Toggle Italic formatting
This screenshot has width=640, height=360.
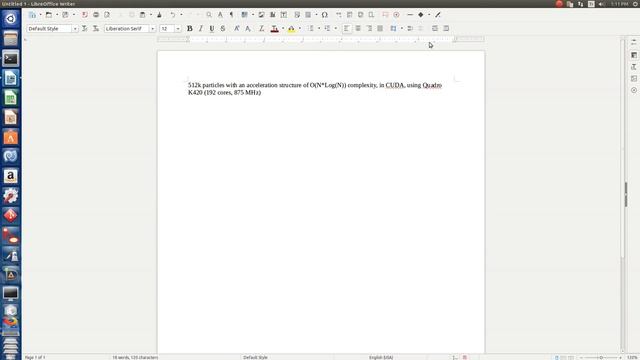200,29
